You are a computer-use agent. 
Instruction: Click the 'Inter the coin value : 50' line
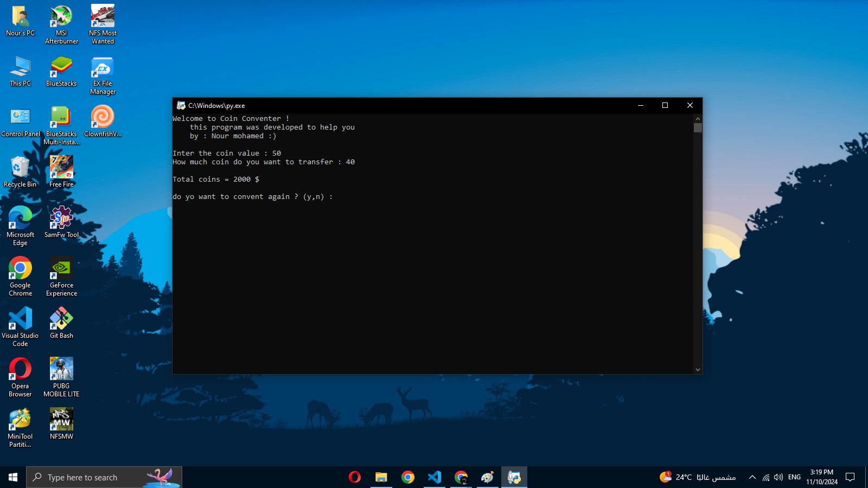point(227,153)
